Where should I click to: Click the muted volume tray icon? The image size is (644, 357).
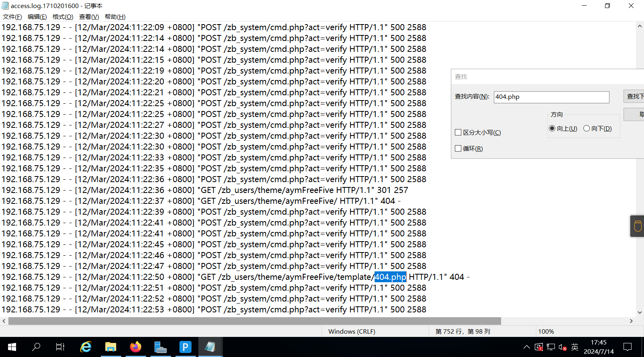pyautogui.click(x=562, y=347)
